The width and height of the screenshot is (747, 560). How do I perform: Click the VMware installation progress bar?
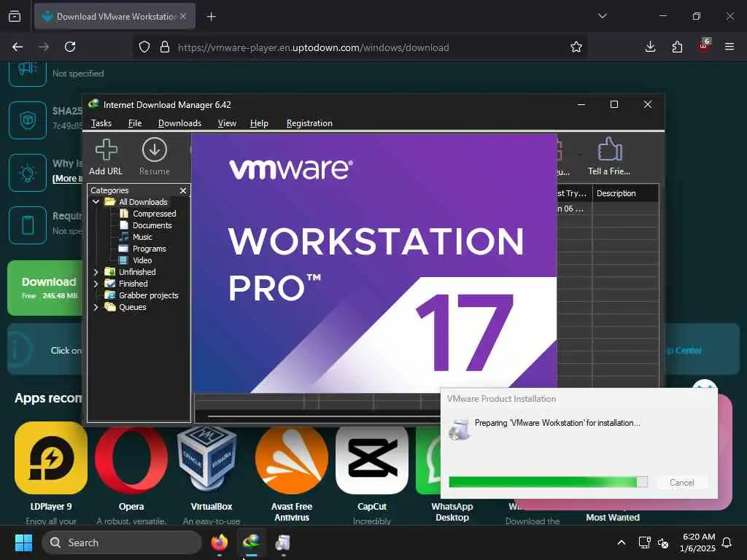(548, 482)
